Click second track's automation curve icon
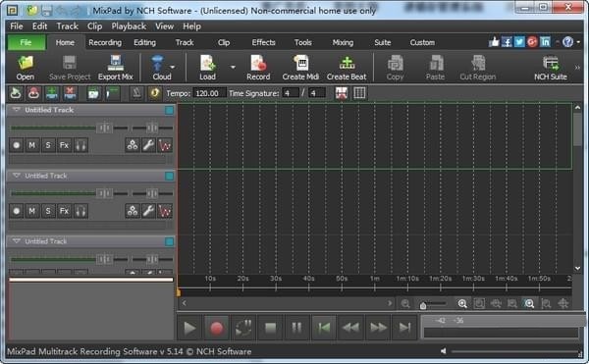Screen dimensions: 589x364 [165, 211]
